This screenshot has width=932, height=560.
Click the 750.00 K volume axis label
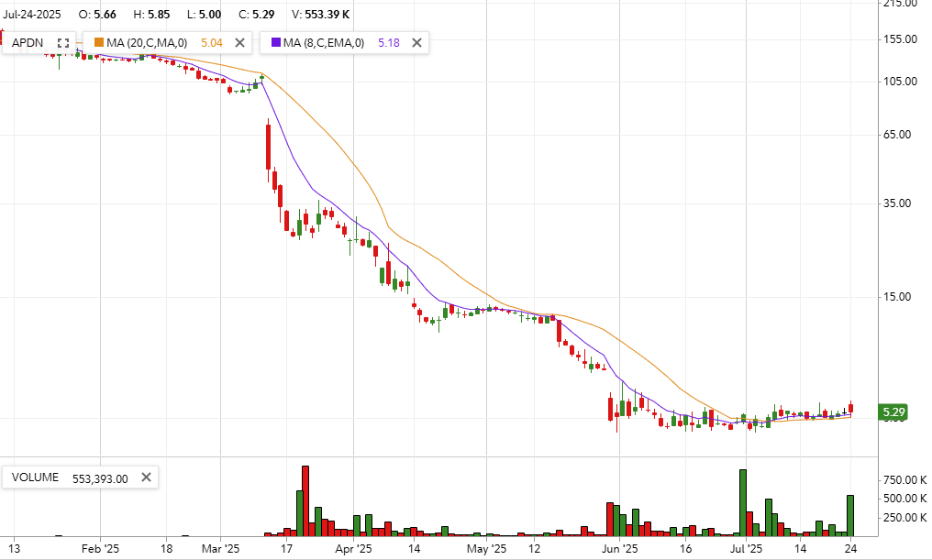(x=905, y=480)
